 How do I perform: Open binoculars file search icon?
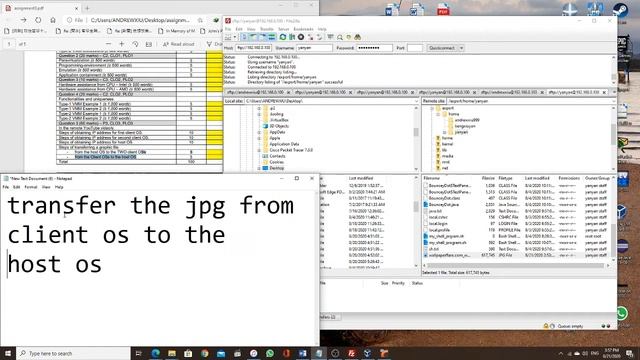click(358, 37)
